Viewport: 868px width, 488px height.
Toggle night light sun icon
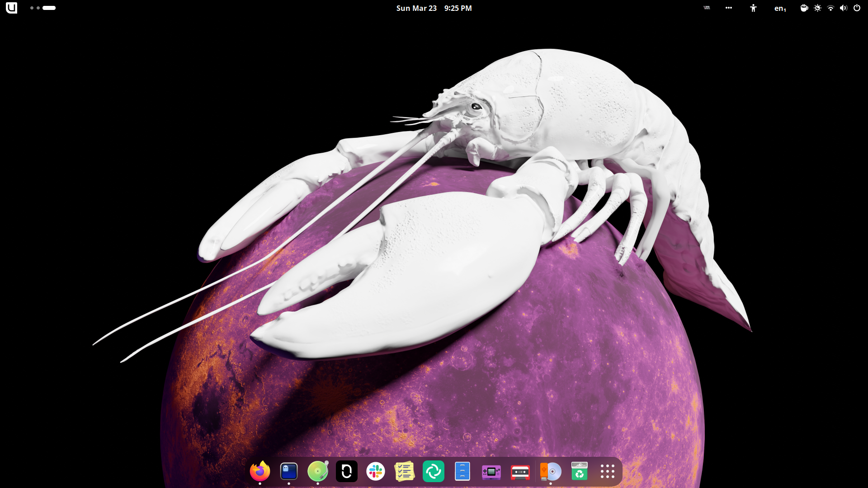coord(817,8)
